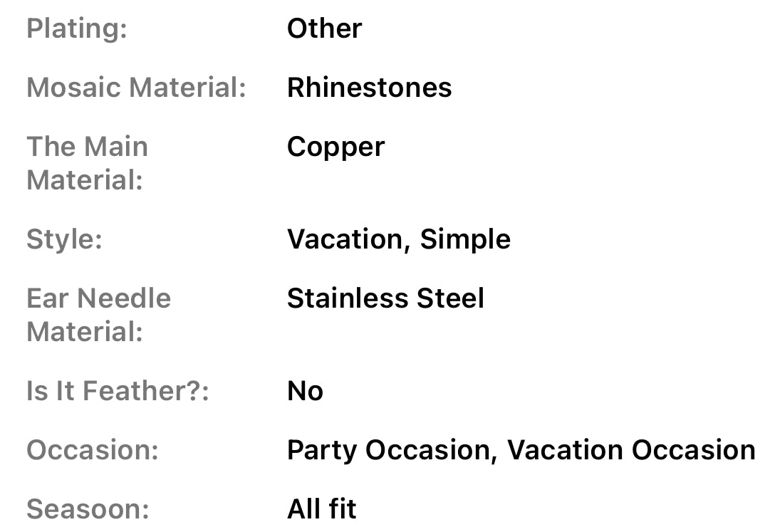Select the 'Other' plating value

[x=324, y=29]
